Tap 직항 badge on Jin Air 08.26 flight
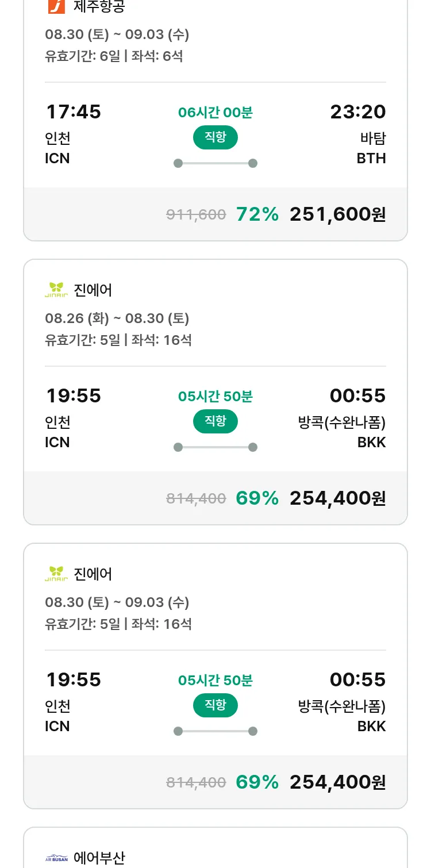Viewport: 431px width, 868px height. (x=215, y=421)
